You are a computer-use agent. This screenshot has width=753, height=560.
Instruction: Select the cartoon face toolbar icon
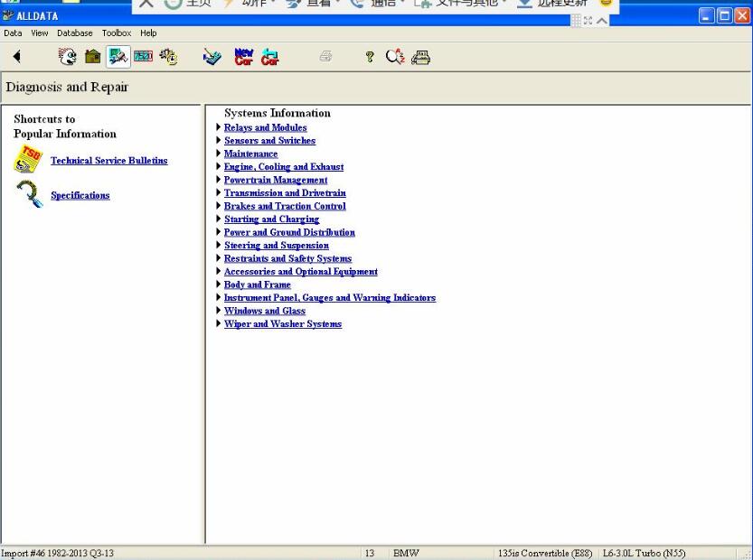click(x=67, y=57)
